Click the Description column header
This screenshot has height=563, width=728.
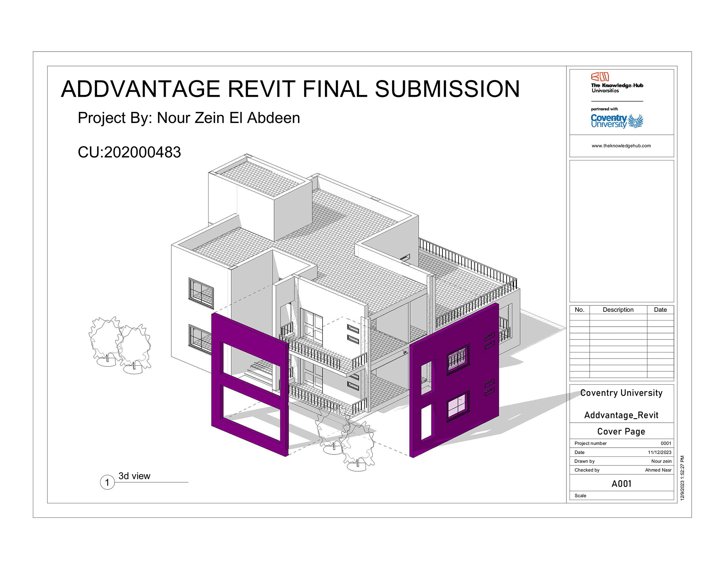pyautogui.click(x=618, y=310)
